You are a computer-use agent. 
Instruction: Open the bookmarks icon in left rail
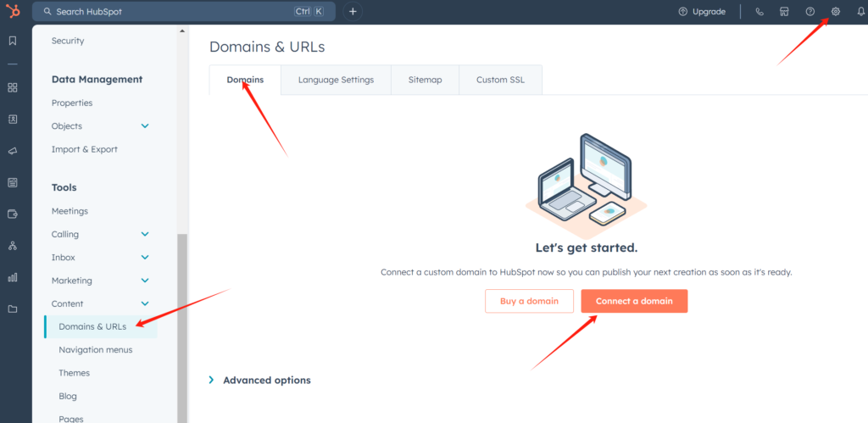coord(13,41)
